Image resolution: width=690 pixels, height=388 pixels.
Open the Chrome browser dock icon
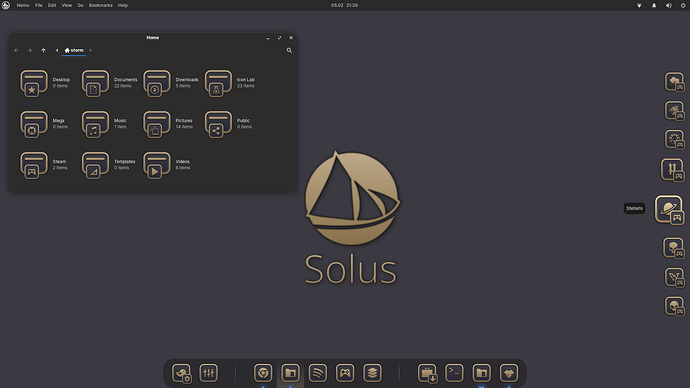tap(263, 373)
